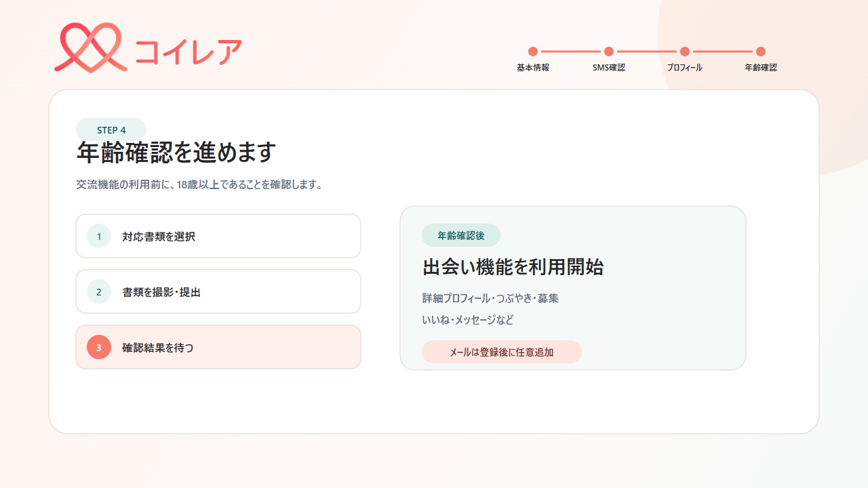Click the number 2 circle badge
The image size is (868, 488).
[x=99, y=291]
